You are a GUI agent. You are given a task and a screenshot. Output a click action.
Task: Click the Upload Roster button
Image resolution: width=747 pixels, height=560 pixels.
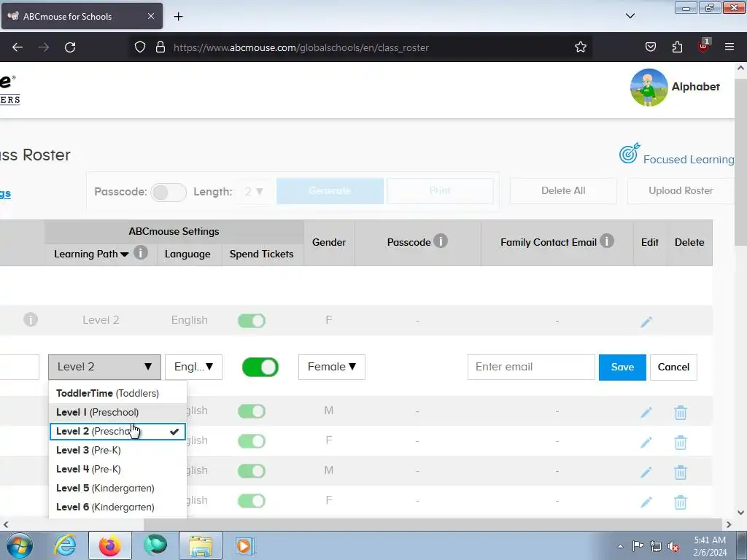coord(681,191)
